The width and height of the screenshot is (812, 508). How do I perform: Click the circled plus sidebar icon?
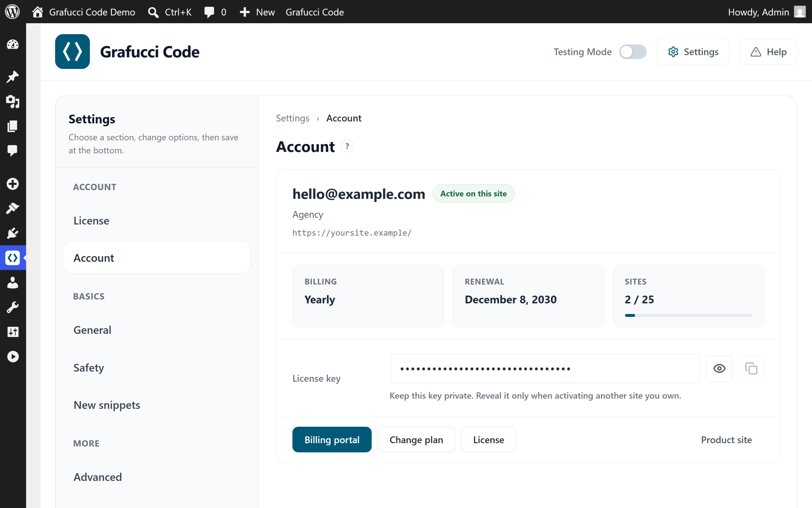point(13,184)
